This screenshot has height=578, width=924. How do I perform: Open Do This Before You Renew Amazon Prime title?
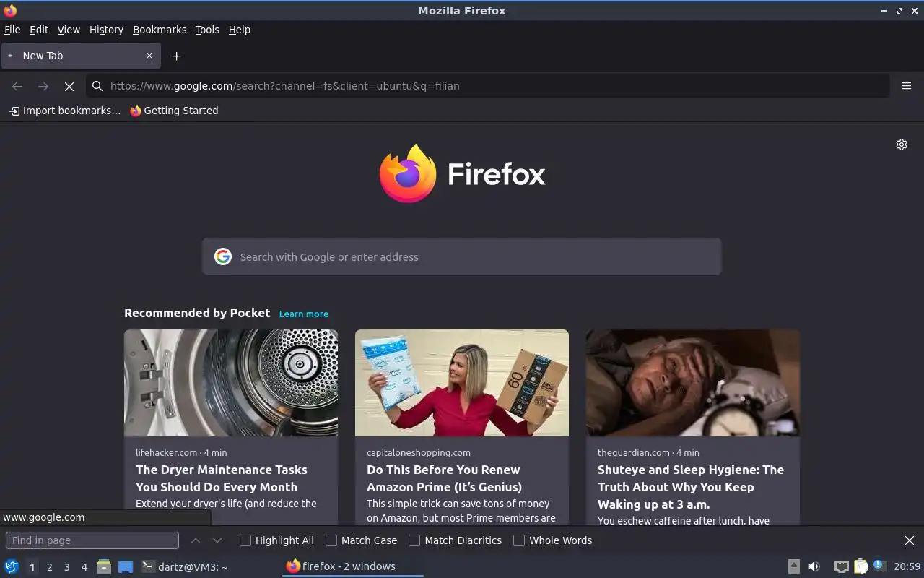[444, 478]
